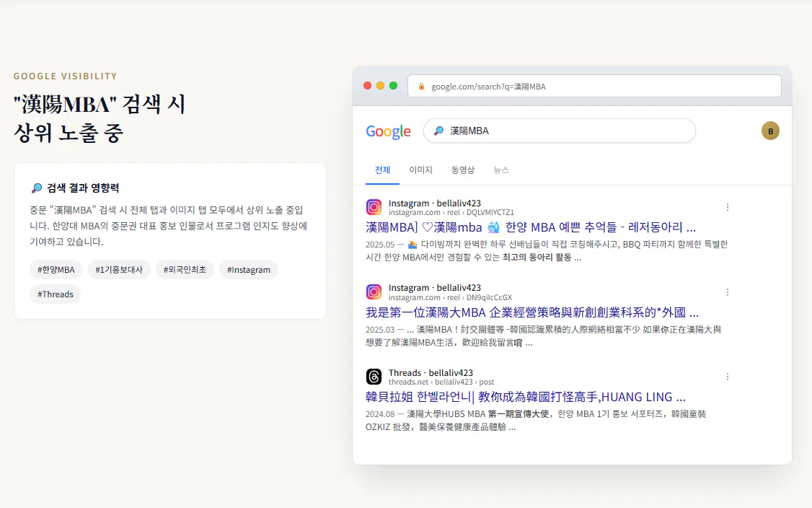Viewport: 812px width, 508px height.
Task: Open the 漢陽MBA] ♡漢陽mba result link
Action: pos(531,227)
